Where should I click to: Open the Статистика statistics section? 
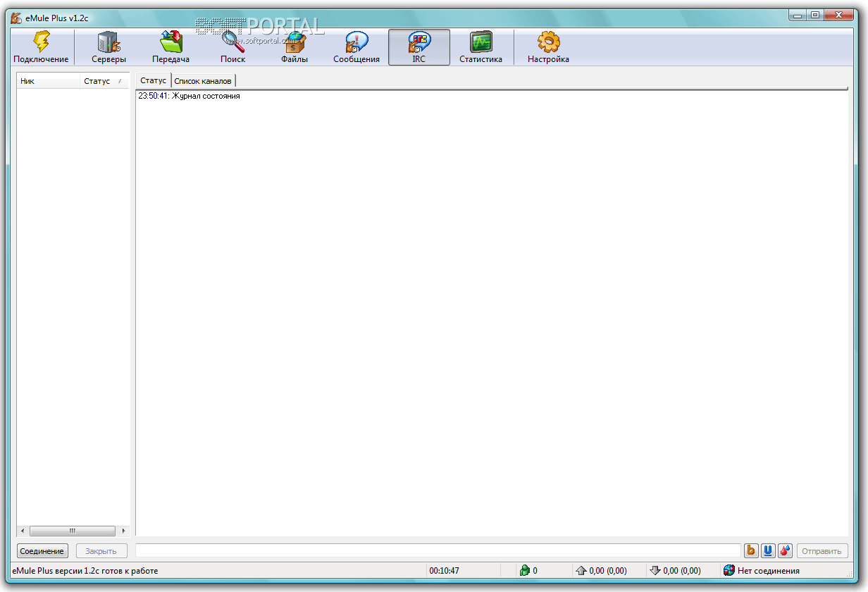tap(481, 47)
